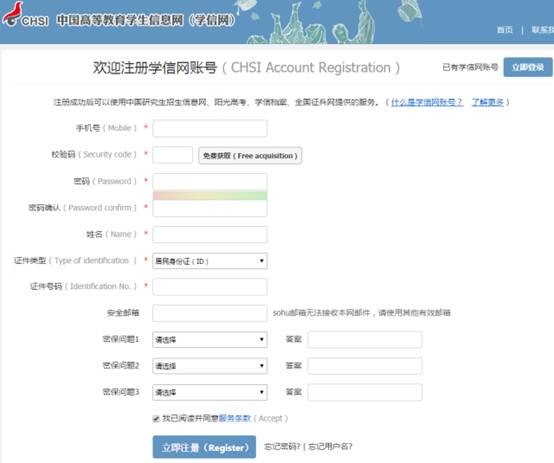
Task: Open the 了解更多 link
Action: [488, 102]
